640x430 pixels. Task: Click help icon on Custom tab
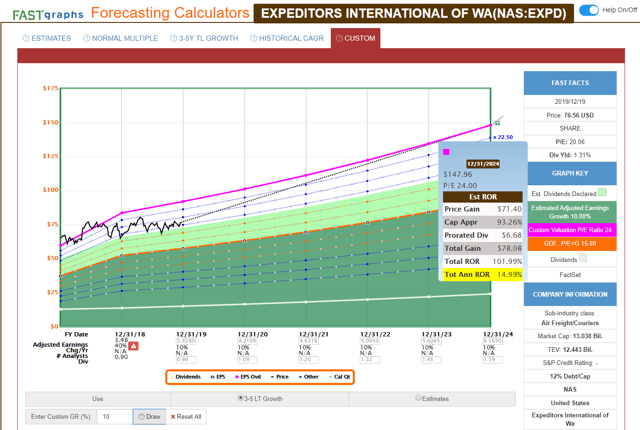click(x=339, y=38)
